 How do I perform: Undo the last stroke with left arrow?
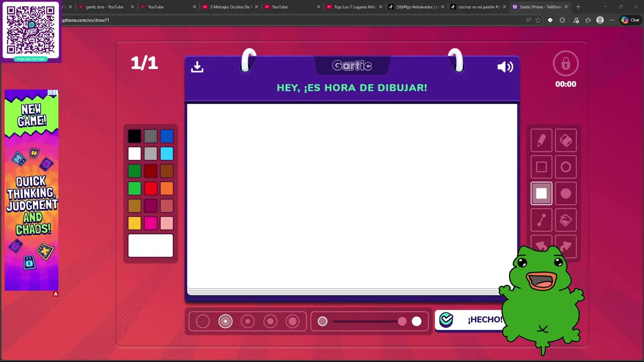pyautogui.click(x=541, y=245)
